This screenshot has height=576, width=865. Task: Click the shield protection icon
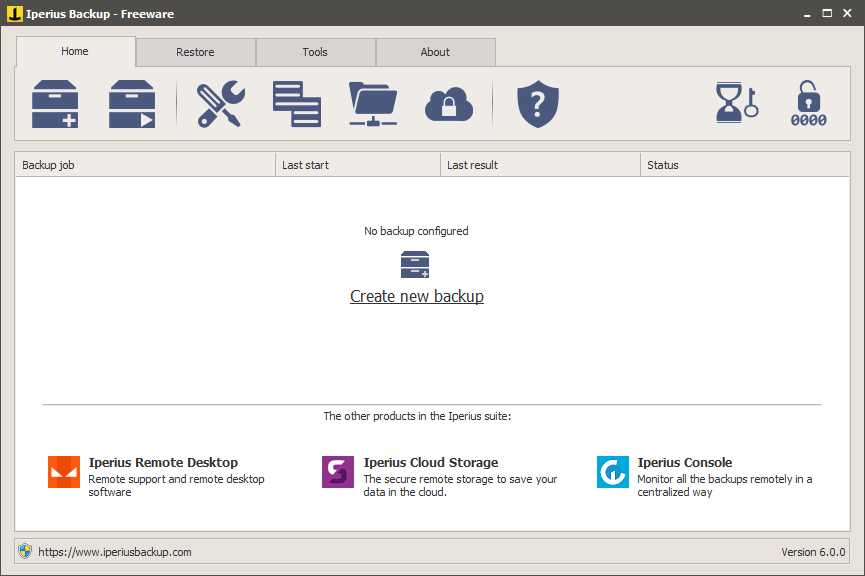(537, 103)
